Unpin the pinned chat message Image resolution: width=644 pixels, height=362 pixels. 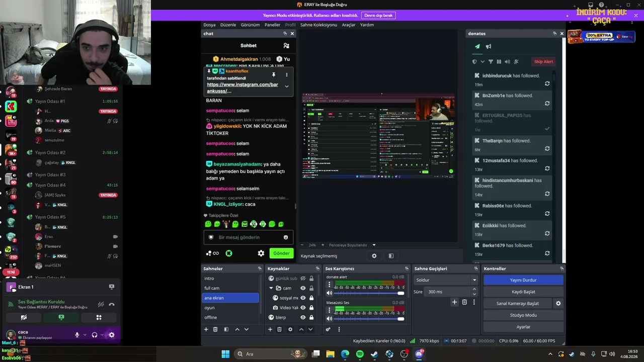[274, 75]
